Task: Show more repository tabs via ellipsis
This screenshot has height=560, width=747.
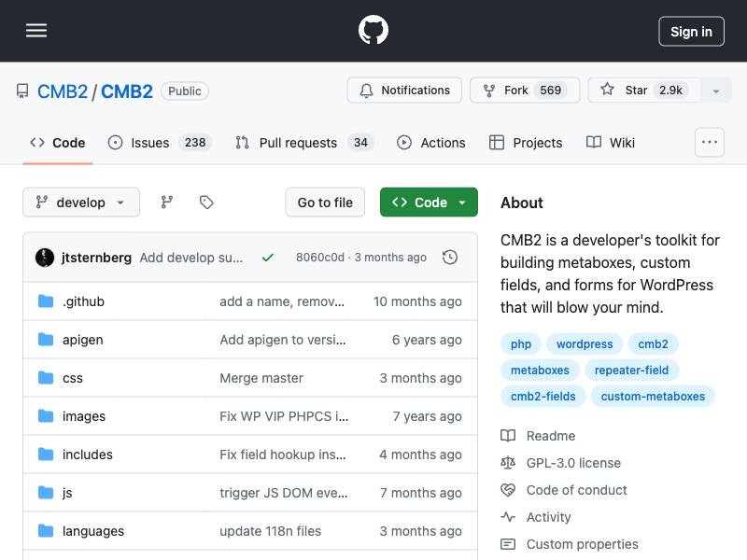Action: (x=710, y=142)
